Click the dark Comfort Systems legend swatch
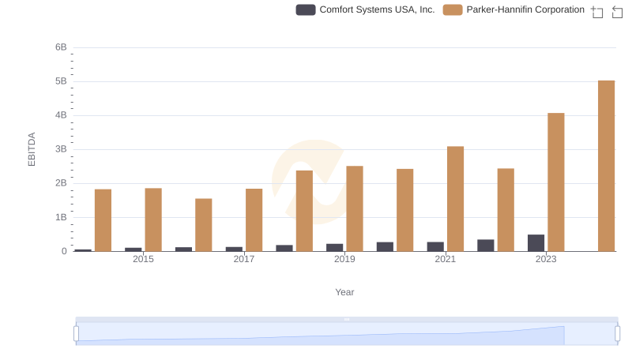Screen dimensions: 632x364 tap(306, 9)
